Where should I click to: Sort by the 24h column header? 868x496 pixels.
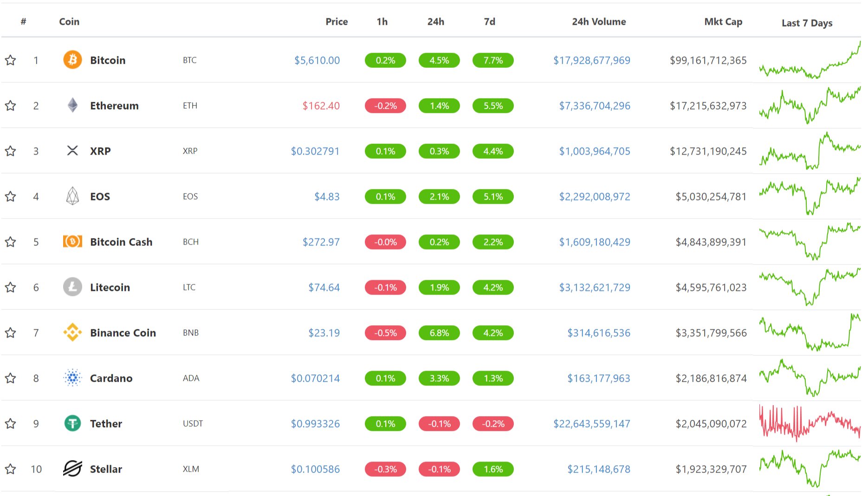pyautogui.click(x=436, y=21)
